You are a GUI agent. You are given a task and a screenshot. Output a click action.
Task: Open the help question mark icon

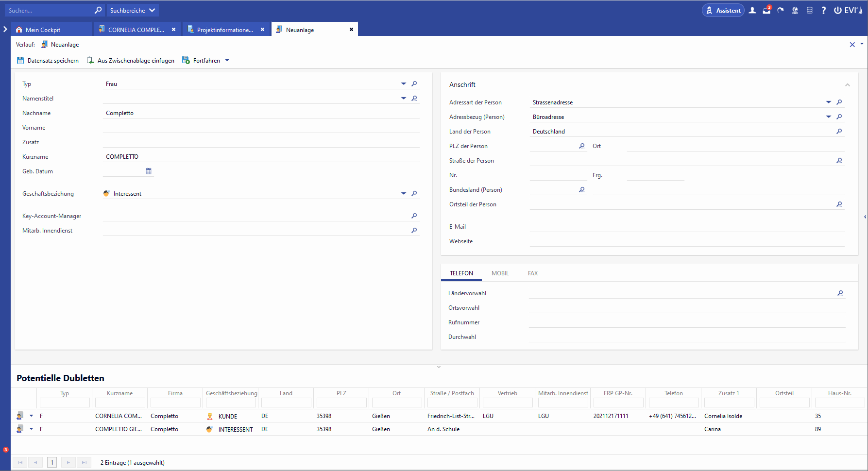(x=823, y=10)
